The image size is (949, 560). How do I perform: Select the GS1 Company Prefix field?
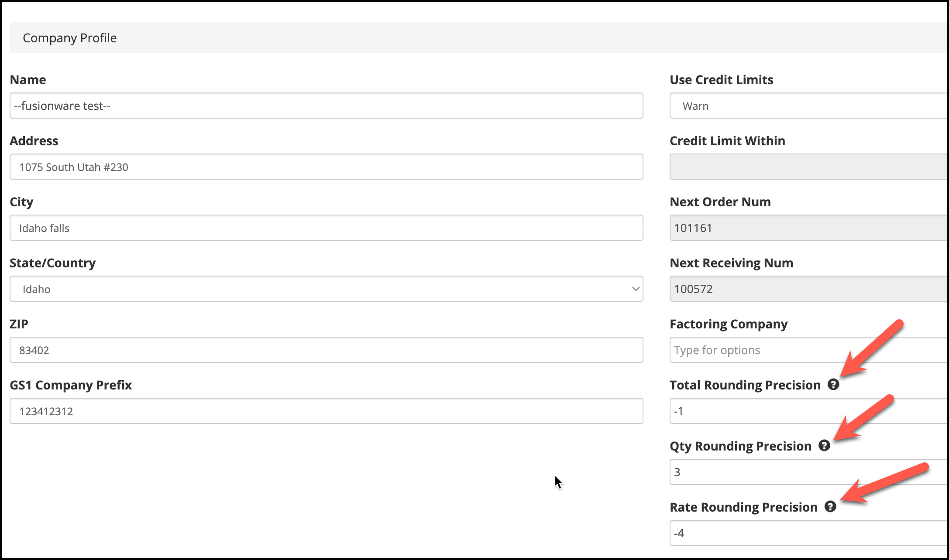[x=326, y=411]
